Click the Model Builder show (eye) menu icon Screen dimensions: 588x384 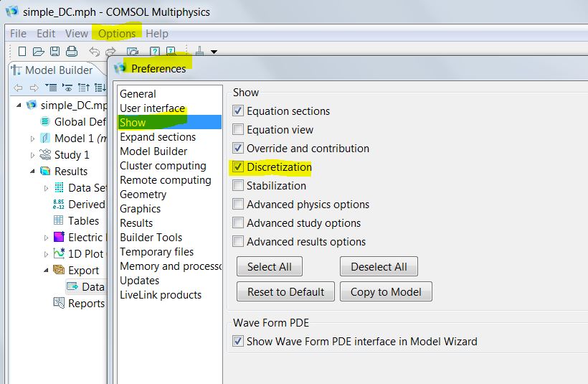pyautogui.click(x=67, y=88)
